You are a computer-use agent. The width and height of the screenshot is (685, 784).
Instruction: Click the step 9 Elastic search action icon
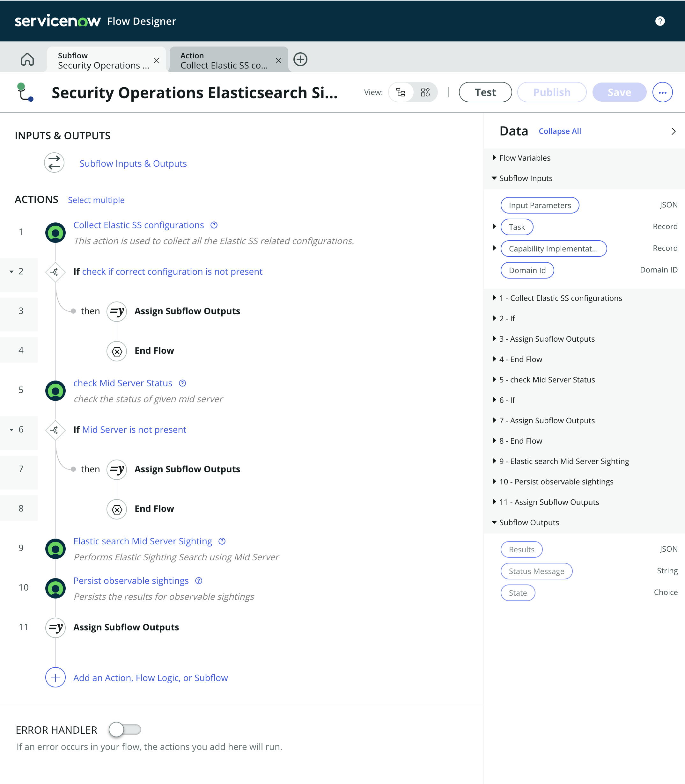55,549
